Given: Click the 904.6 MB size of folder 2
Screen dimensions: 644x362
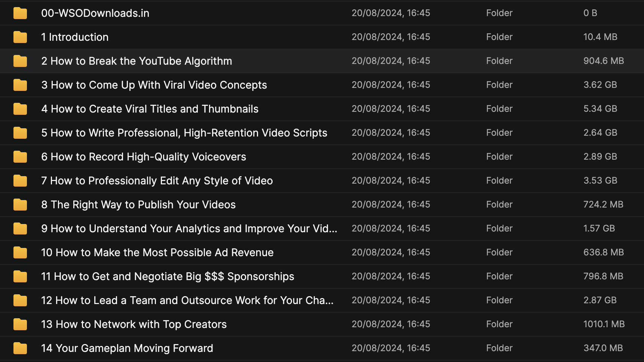Looking at the screenshot, I should pos(603,61).
